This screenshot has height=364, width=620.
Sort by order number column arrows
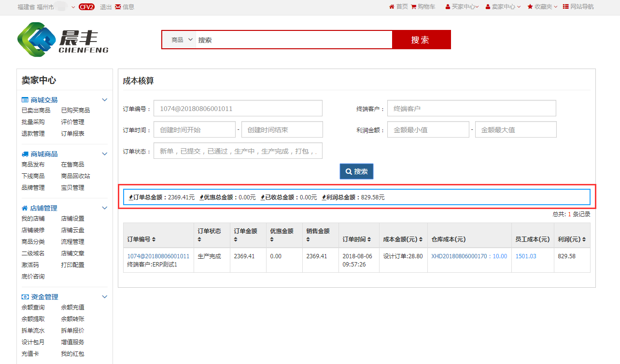pos(154,239)
